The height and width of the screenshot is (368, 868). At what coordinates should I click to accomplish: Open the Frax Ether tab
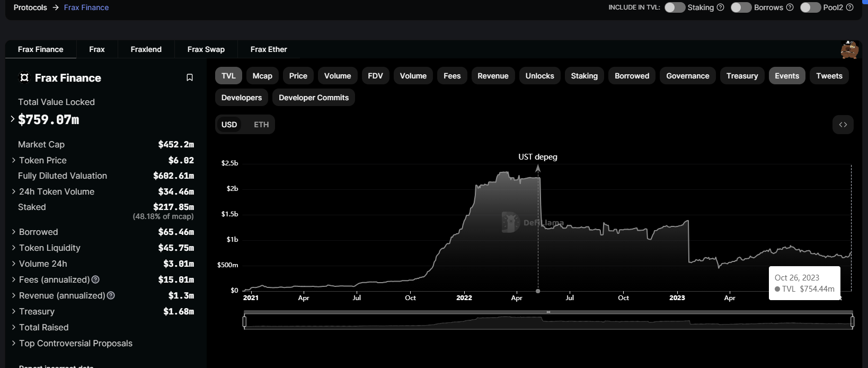269,49
